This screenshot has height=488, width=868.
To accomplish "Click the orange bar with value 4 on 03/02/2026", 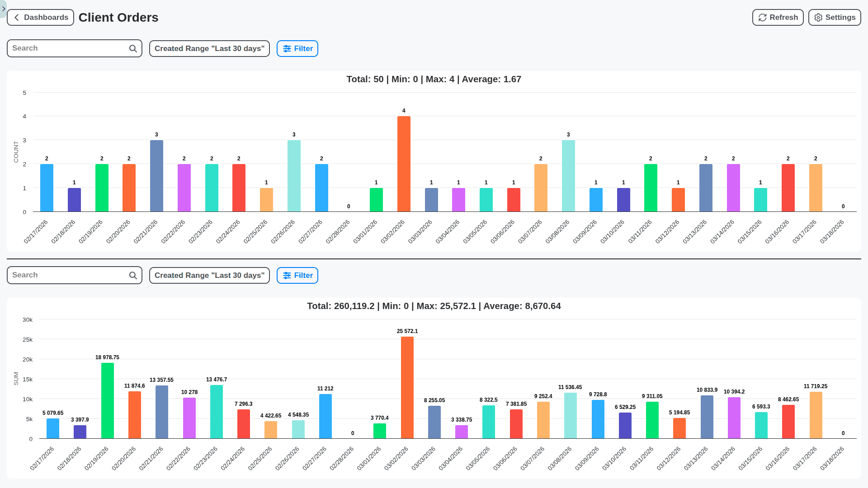I will click(x=404, y=163).
